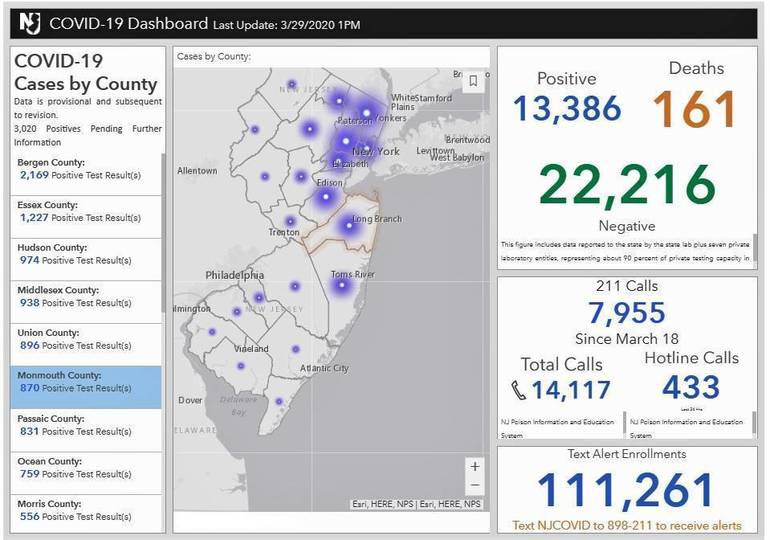This screenshot has width=770, height=540.
Task: Select Essex County with 1,227 positives
Action: (85, 211)
